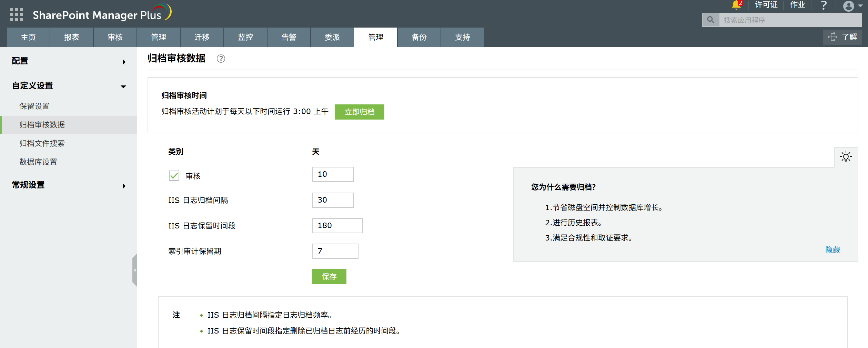Click the help icon beside 归档审核数据 title
The height and width of the screenshot is (348, 868).
(x=221, y=59)
